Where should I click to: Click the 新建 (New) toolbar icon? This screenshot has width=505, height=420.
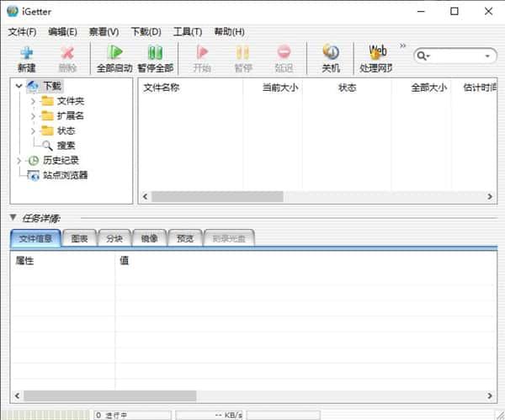click(x=26, y=57)
